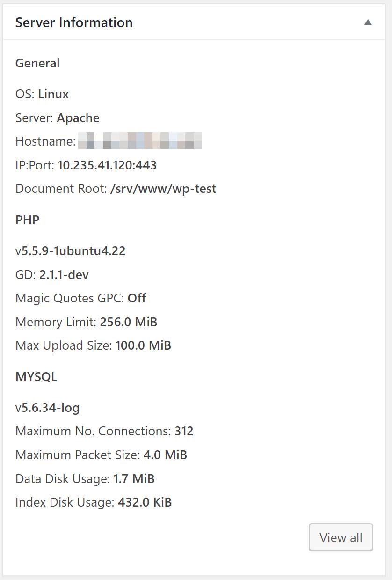Click the Server value Apache
This screenshot has height=580, width=392.
pyautogui.click(x=78, y=118)
